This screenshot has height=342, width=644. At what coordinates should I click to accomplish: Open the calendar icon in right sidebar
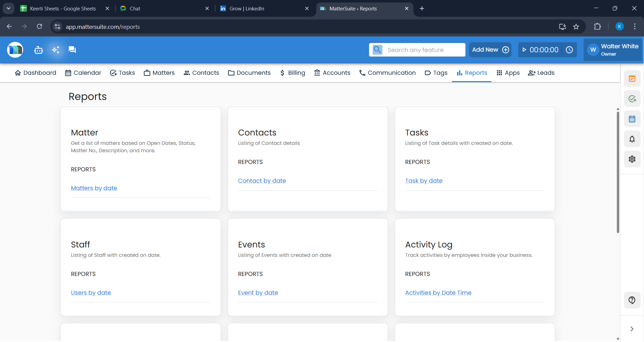[632, 119]
